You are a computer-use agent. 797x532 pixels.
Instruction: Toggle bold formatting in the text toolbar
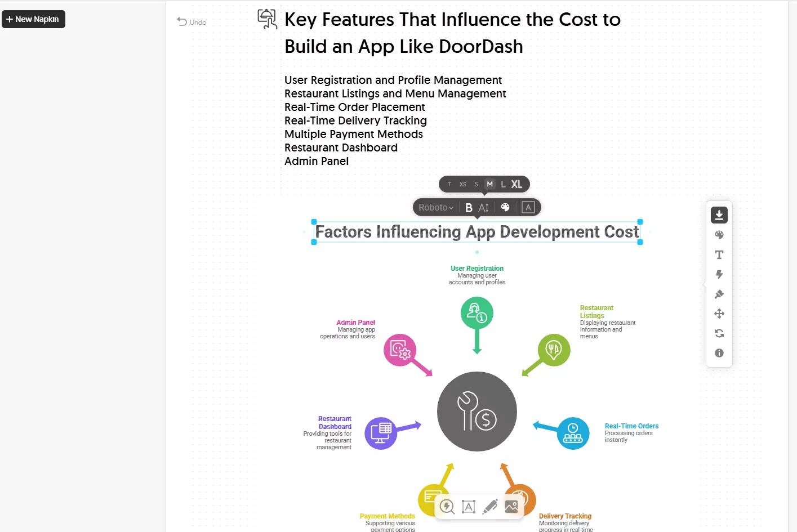point(469,207)
